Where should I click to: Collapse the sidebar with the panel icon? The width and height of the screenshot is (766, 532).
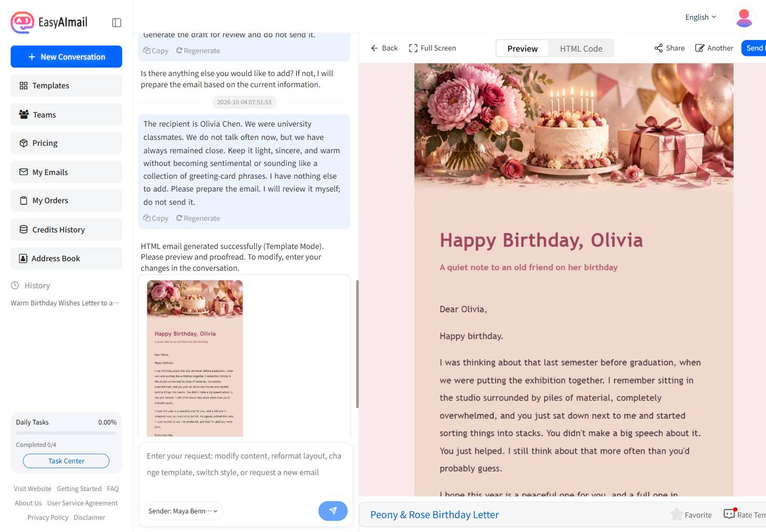coord(116,22)
